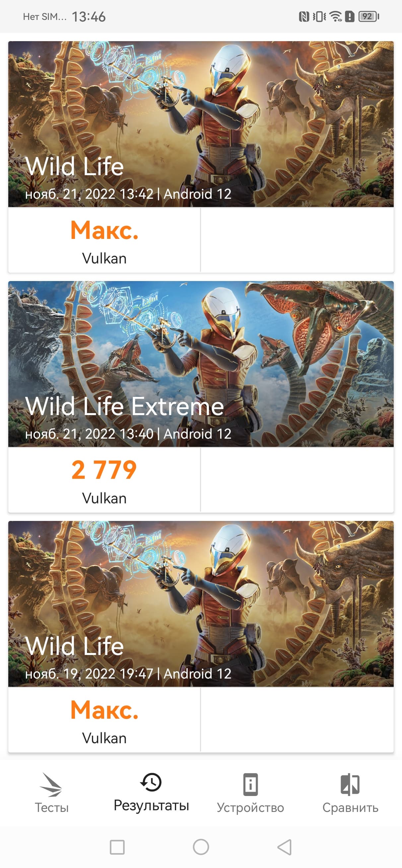Tap the Результаты history clock icon
The height and width of the screenshot is (868, 402).
pos(151,782)
